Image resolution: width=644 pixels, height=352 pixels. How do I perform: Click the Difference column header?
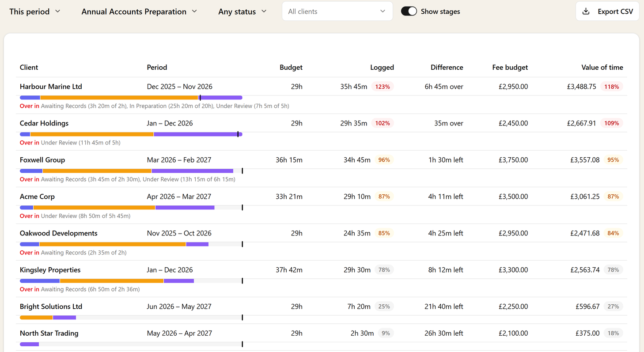point(447,67)
